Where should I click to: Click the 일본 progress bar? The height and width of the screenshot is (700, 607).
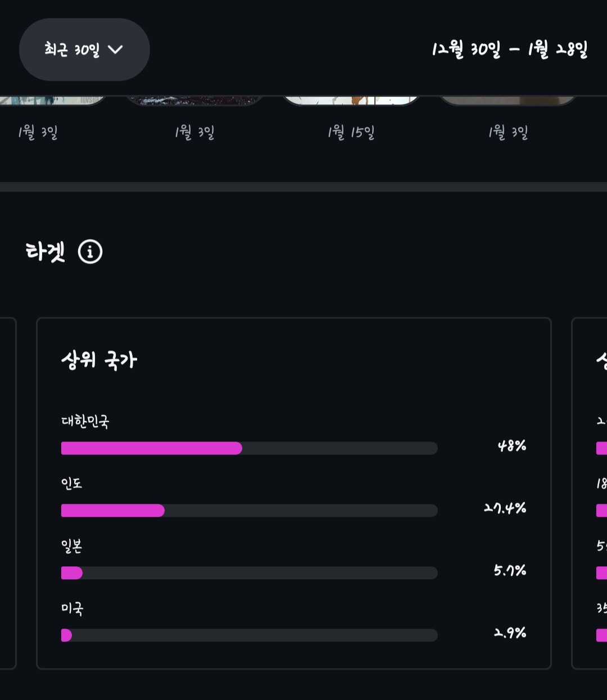click(x=249, y=573)
